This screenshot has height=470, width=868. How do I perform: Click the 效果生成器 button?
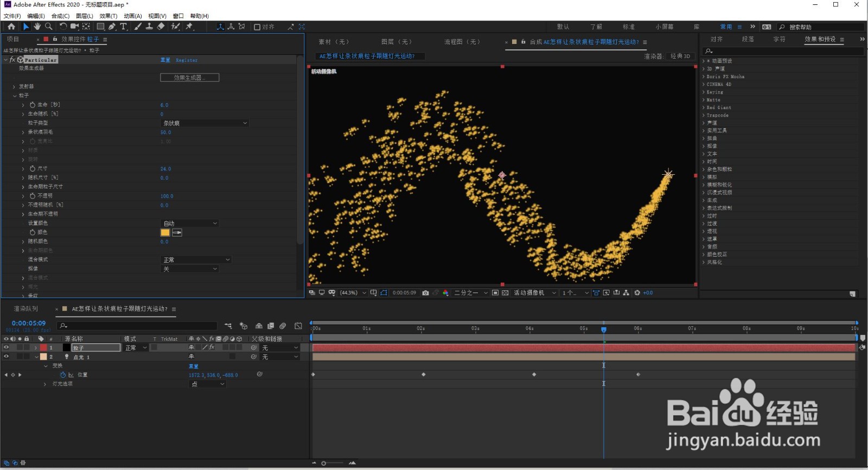[x=189, y=78]
